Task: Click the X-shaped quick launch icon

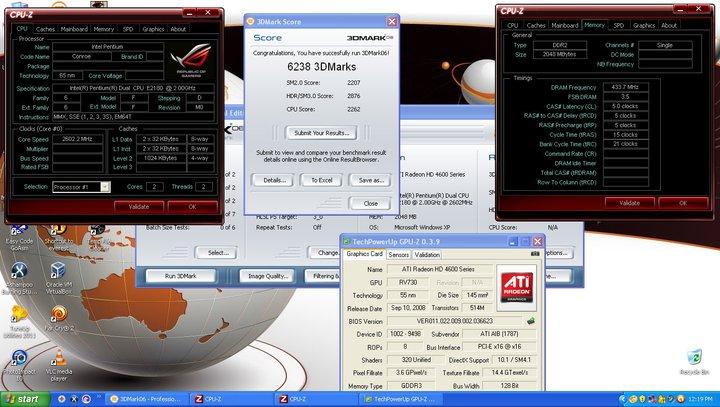Action: click(74, 399)
